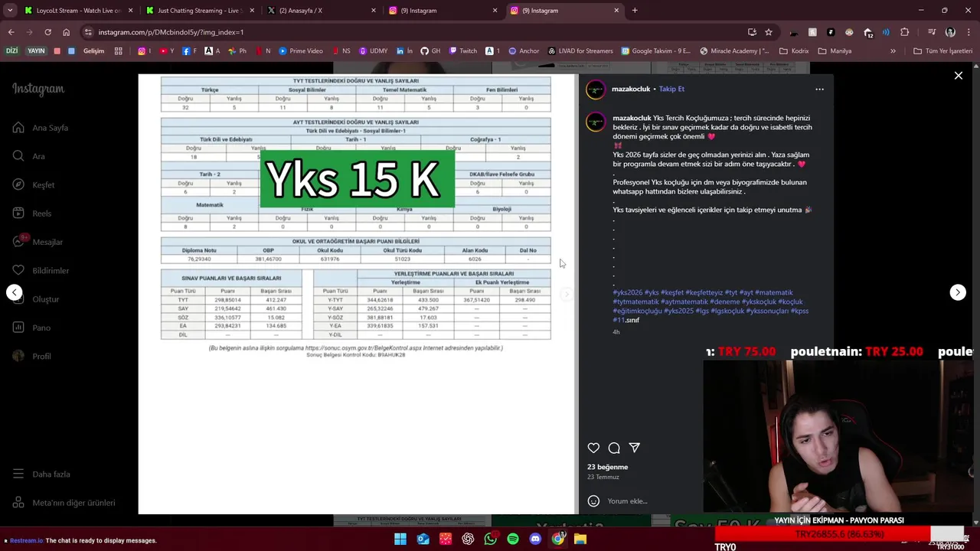Viewport: 980px width, 551px height.
Task: Open Twitch bookmark
Action: click(462, 51)
